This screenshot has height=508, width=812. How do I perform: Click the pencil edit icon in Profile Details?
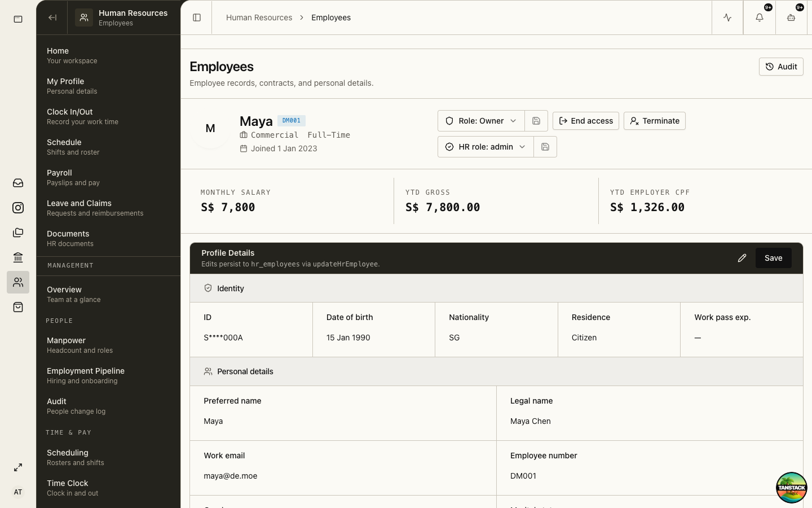tap(742, 258)
